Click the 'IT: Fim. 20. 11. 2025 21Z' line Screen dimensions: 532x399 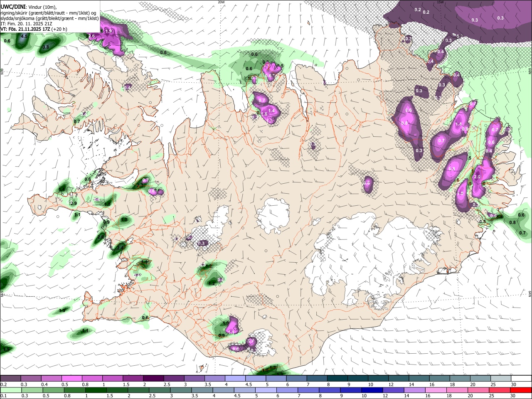[26, 24]
